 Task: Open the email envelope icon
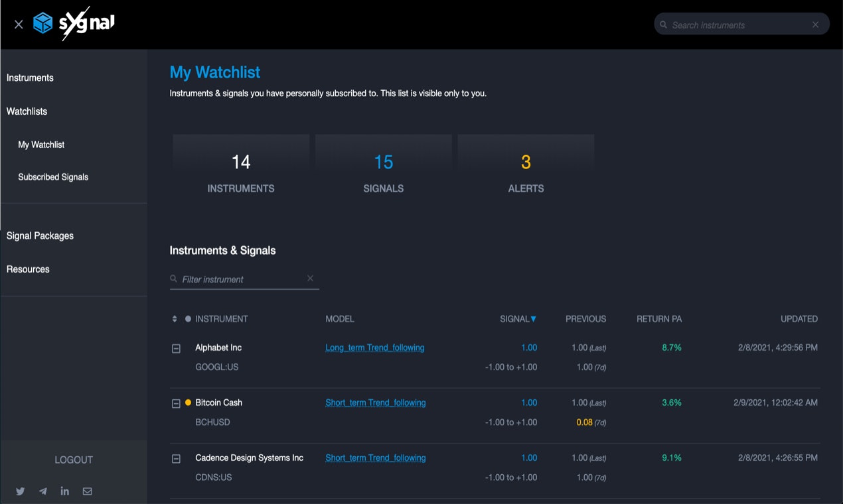pyautogui.click(x=87, y=491)
